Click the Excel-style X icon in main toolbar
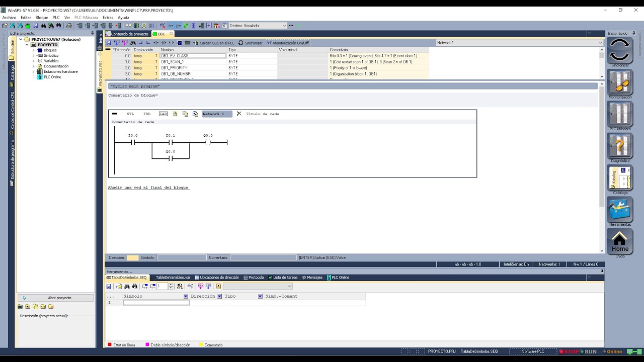644x362 pixels. [144, 26]
